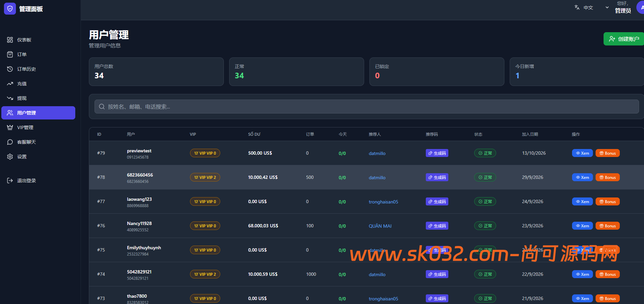This screenshot has height=304, width=644.
Task: Click Xem for user laowang123
Action: coord(582,201)
